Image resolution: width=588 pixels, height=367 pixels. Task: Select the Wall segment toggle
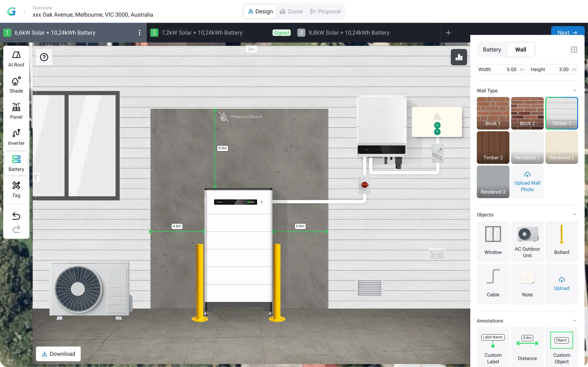(x=520, y=50)
